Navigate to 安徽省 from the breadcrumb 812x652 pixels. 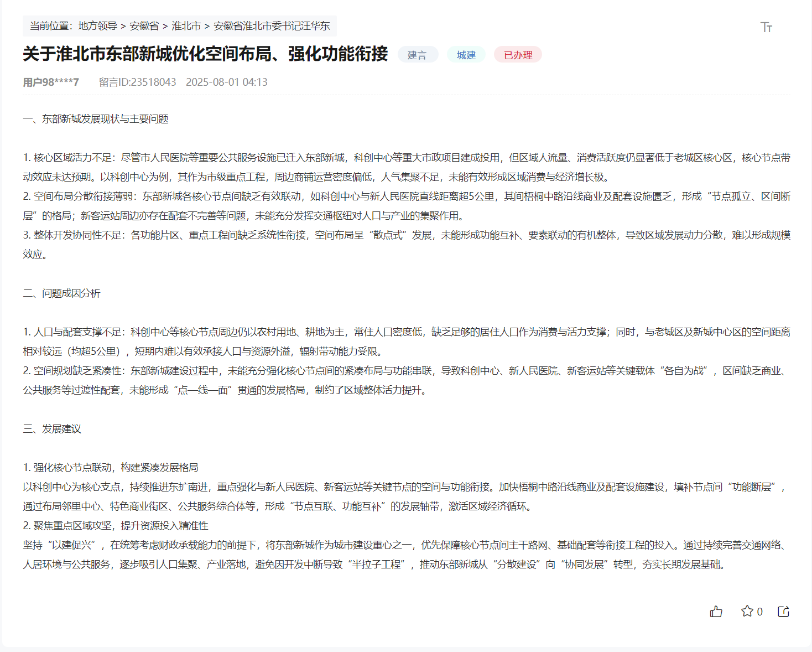[145, 26]
